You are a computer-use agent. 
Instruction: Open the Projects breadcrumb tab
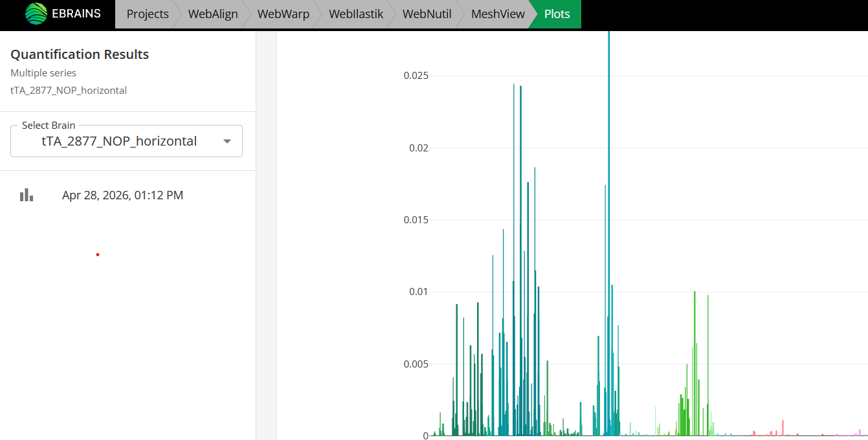(148, 14)
